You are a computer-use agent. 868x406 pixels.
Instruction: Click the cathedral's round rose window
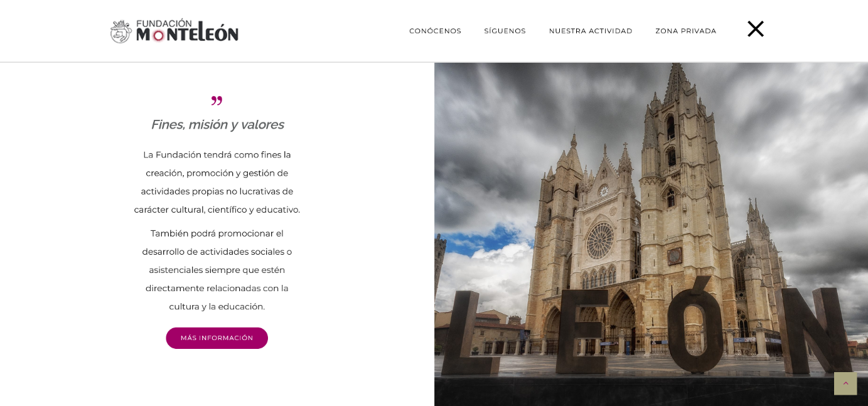(600, 240)
